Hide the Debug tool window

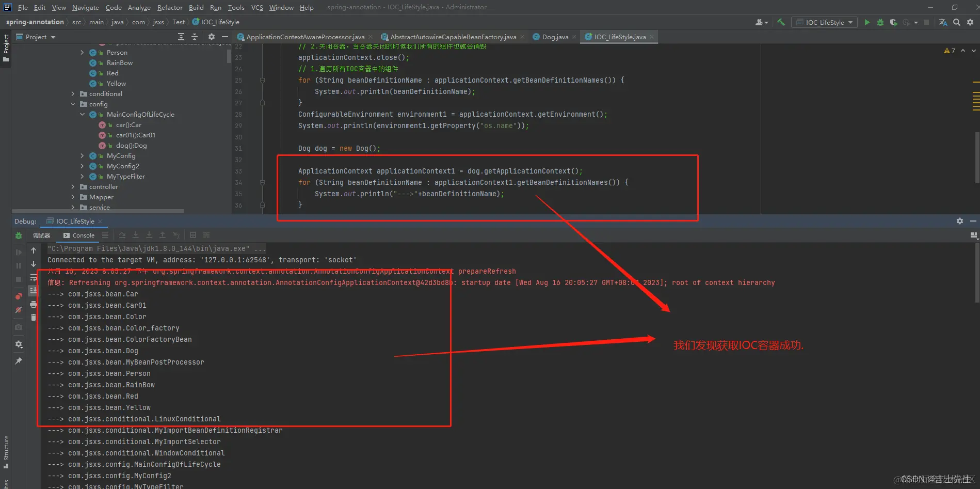973,221
